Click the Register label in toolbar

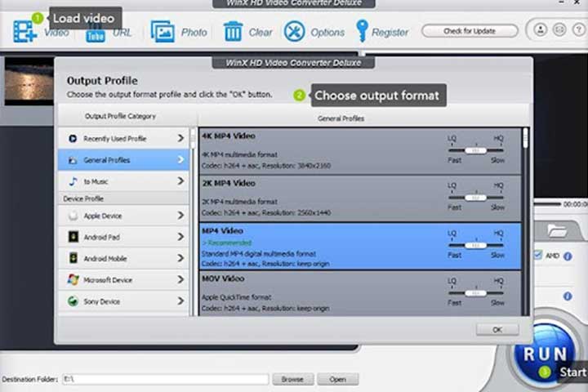tap(390, 33)
